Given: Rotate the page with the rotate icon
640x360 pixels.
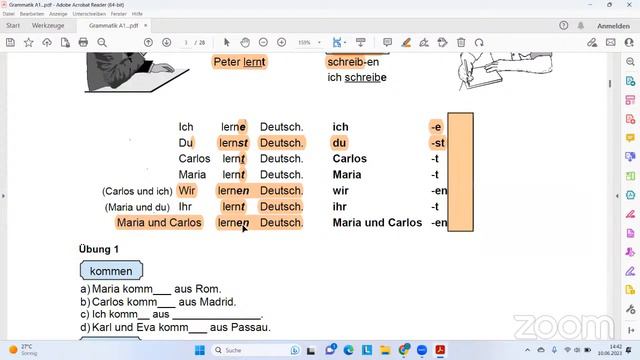Looking at the screenshot, I should 479,42.
